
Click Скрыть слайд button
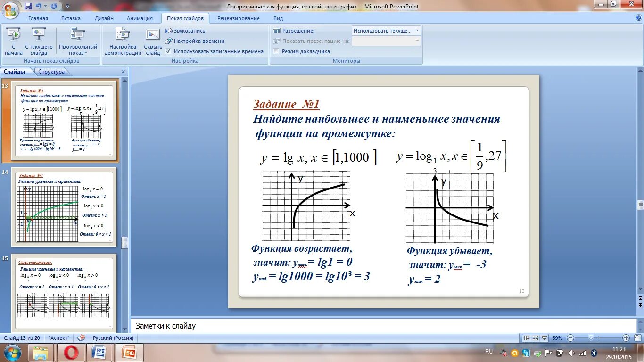[x=153, y=41]
